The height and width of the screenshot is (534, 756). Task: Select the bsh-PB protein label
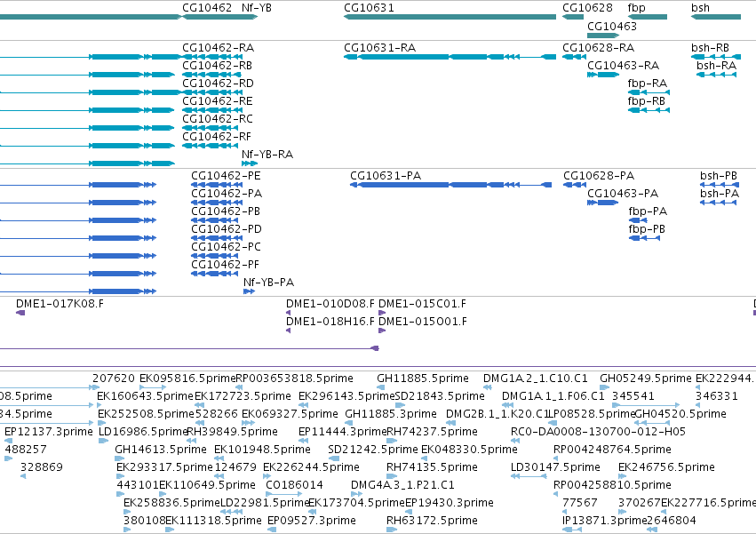(x=719, y=176)
